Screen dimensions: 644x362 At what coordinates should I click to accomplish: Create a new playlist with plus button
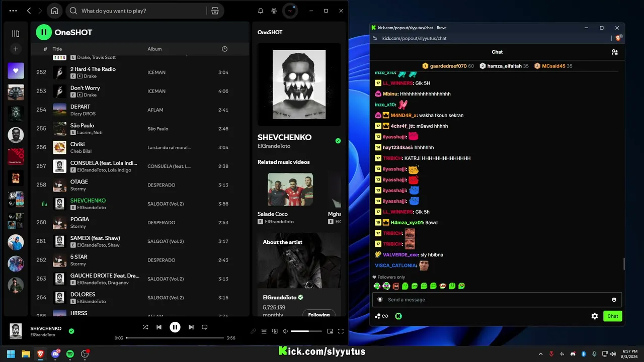pos(16,49)
